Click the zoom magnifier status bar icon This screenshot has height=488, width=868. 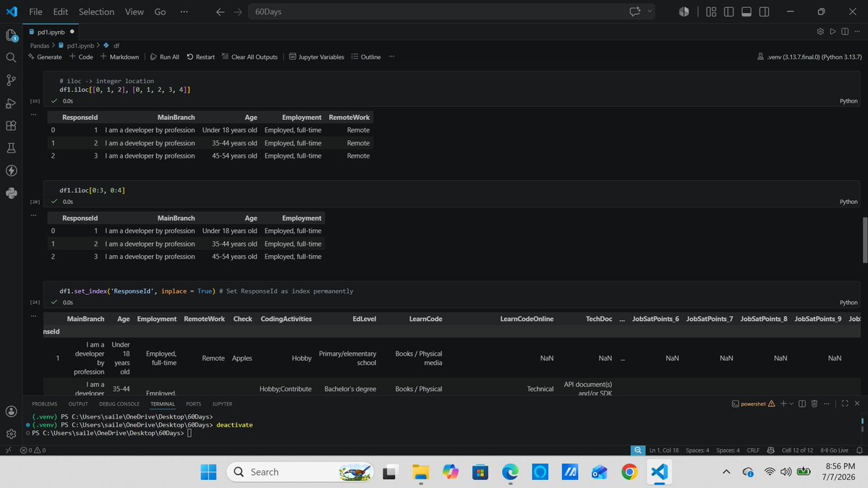click(x=637, y=450)
